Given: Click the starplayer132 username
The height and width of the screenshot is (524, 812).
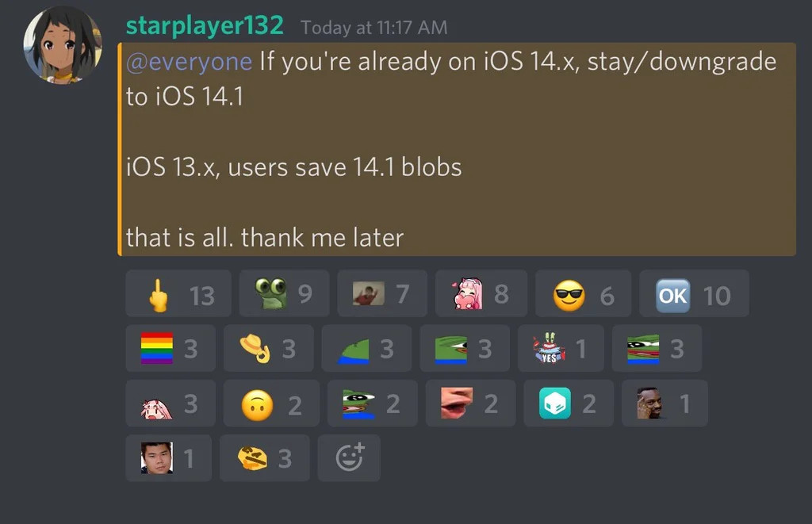Looking at the screenshot, I should (205, 25).
